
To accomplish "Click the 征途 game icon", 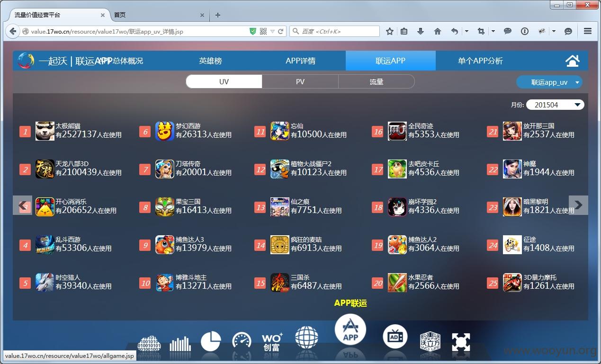I will pyautogui.click(x=512, y=245).
